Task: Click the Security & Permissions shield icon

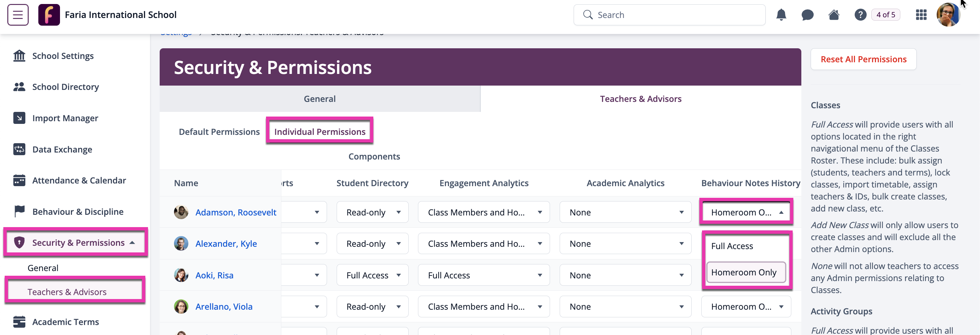Action: (x=19, y=243)
